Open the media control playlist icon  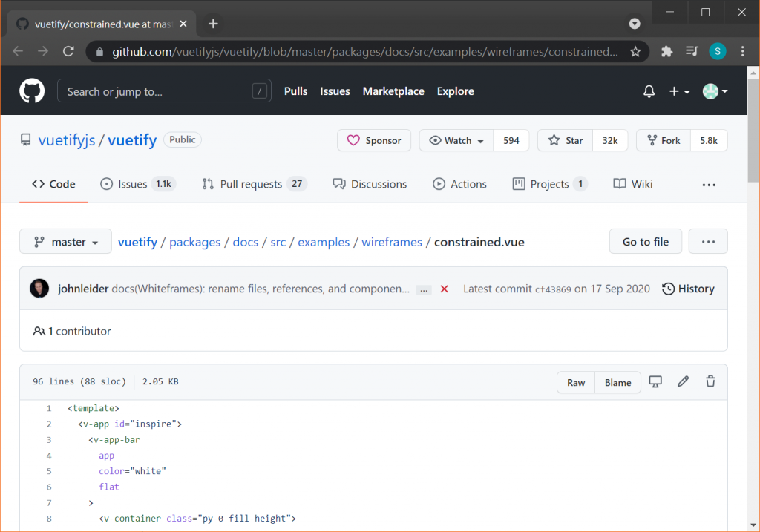(692, 51)
